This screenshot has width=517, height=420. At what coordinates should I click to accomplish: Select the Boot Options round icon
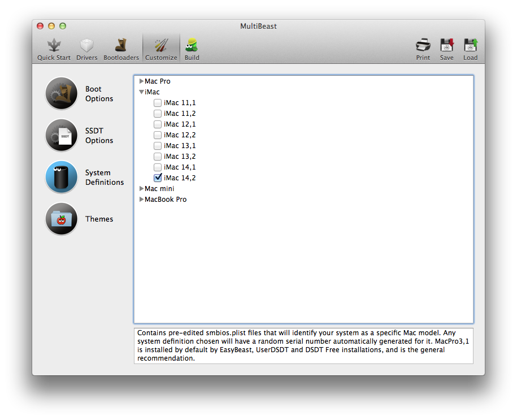click(x=62, y=93)
